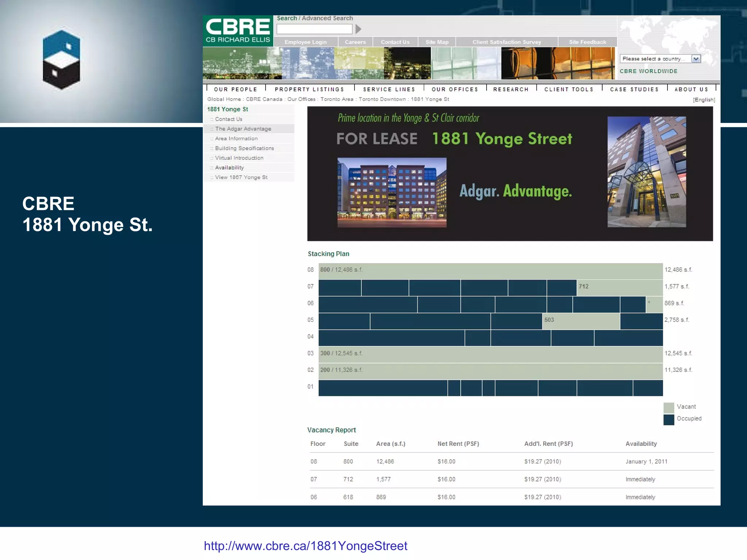
Task: Click the blue cube logo on slide
Action: coord(61,60)
